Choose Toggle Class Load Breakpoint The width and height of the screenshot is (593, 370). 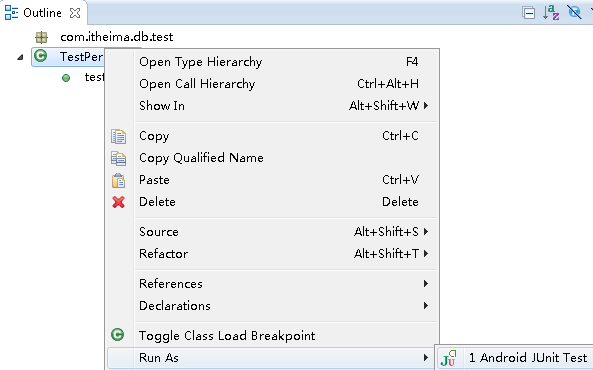click(272, 336)
